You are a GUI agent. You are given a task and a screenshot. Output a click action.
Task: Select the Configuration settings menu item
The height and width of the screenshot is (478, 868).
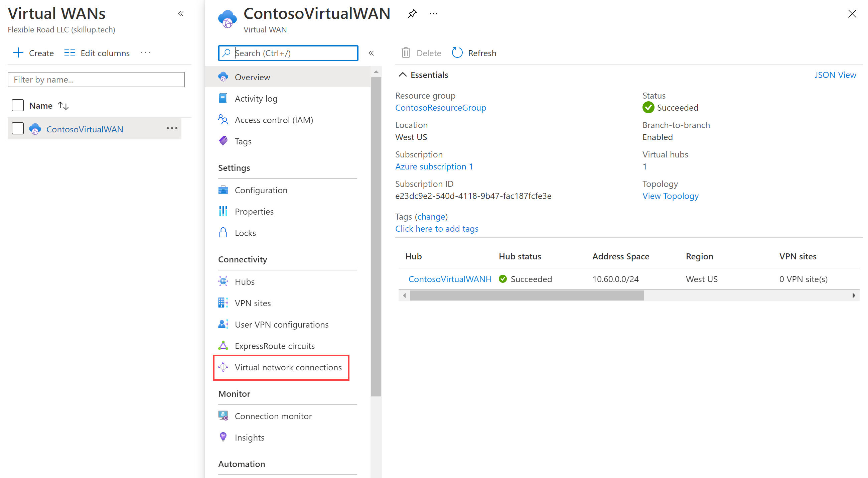point(261,190)
